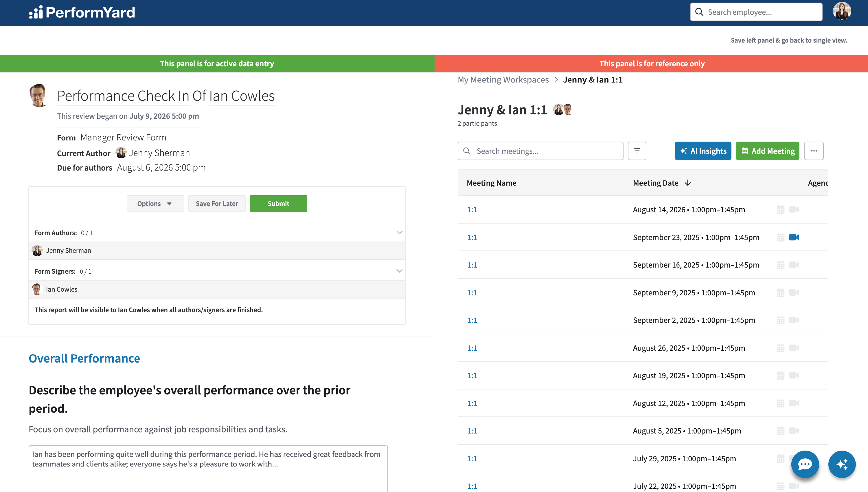Open the Options dropdown
The width and height of the screenshot is (868, 492).
155,203
